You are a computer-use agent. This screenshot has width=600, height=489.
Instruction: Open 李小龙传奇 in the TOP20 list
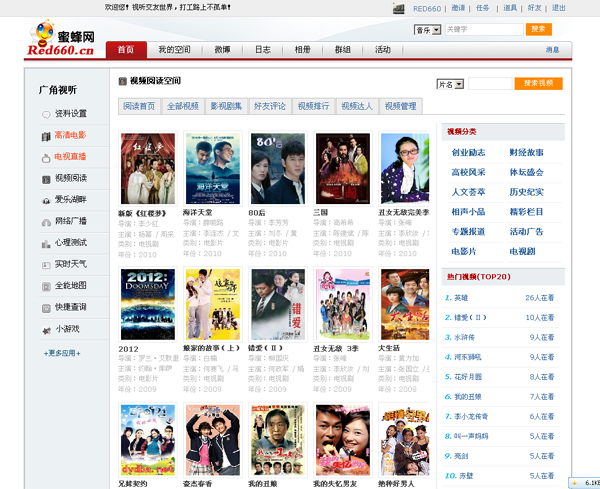471,416
